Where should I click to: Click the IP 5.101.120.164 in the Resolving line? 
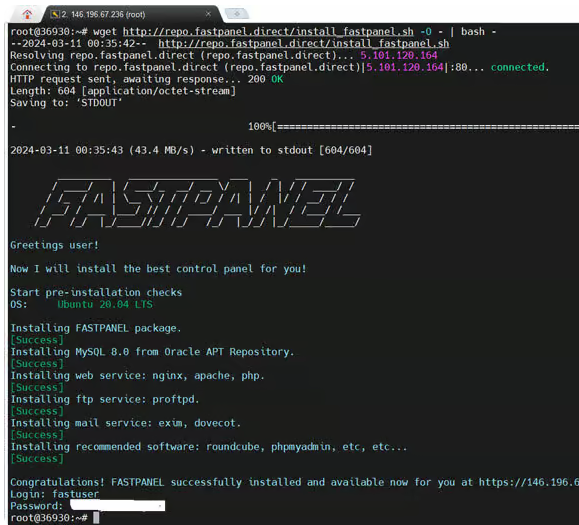399,55
